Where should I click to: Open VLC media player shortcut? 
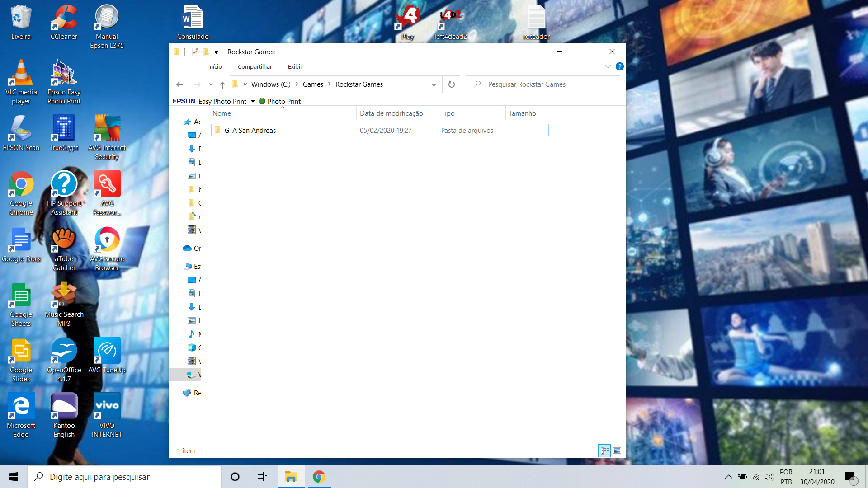(21, 82)
